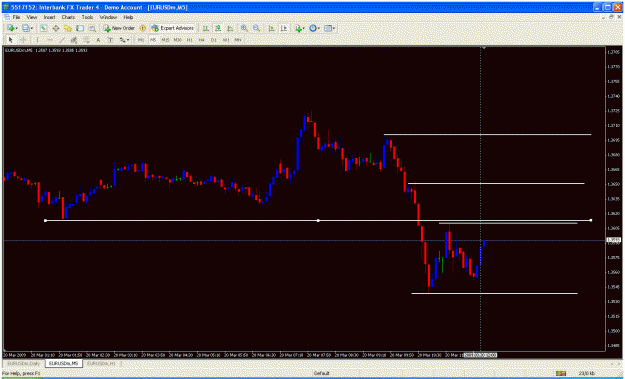Toggle chart Auto Scroll
This screenshot has height=379, width=625.
(271, 28)
